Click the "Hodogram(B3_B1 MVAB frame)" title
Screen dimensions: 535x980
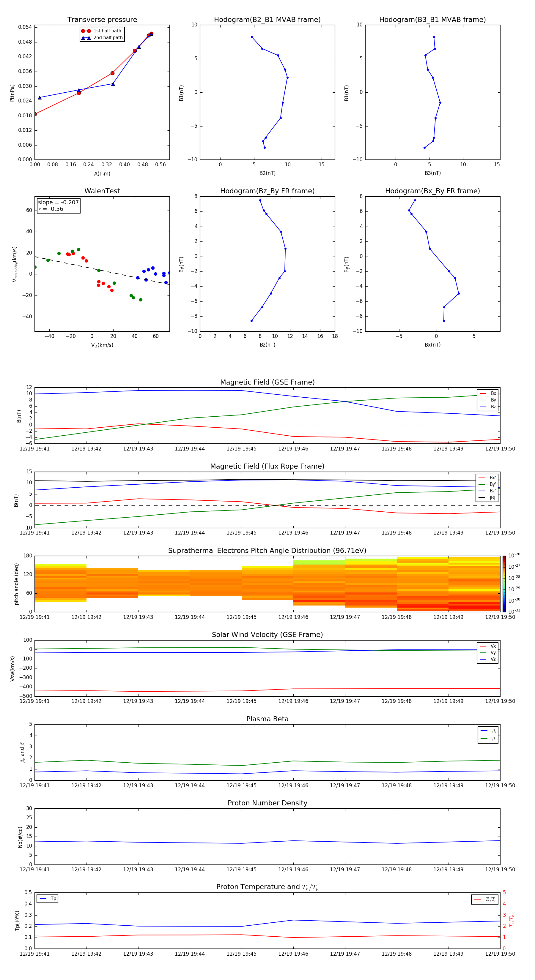[432, 20]
